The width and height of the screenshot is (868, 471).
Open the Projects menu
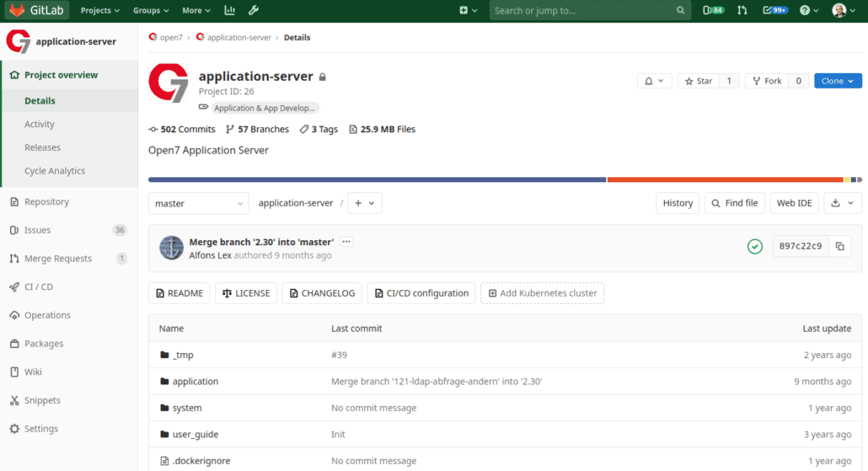click(x=100, y=10)
